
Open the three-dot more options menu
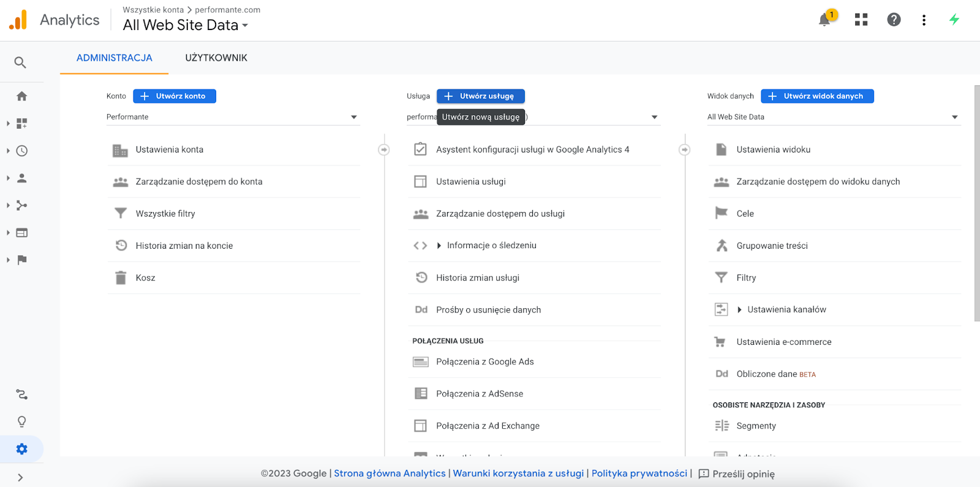924,20
